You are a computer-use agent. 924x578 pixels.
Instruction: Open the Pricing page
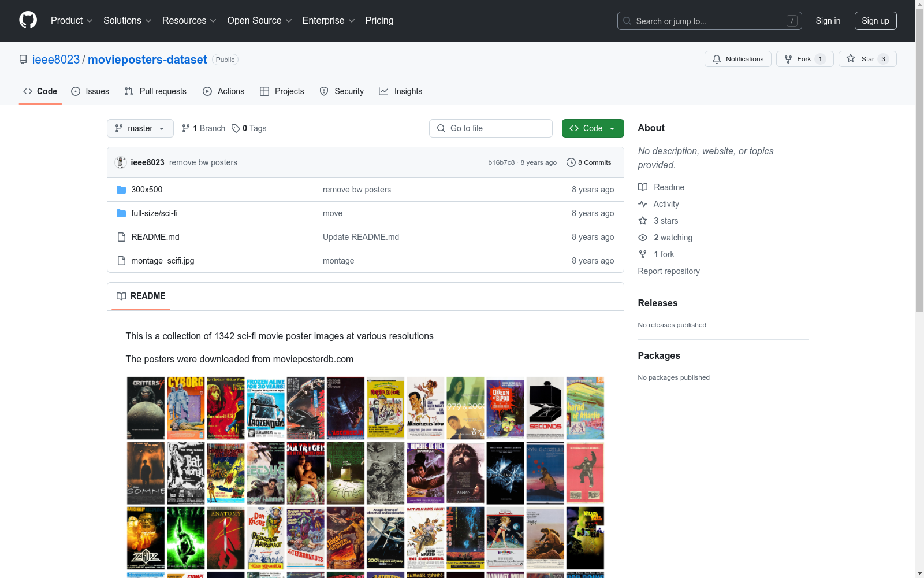click(379, 20)
